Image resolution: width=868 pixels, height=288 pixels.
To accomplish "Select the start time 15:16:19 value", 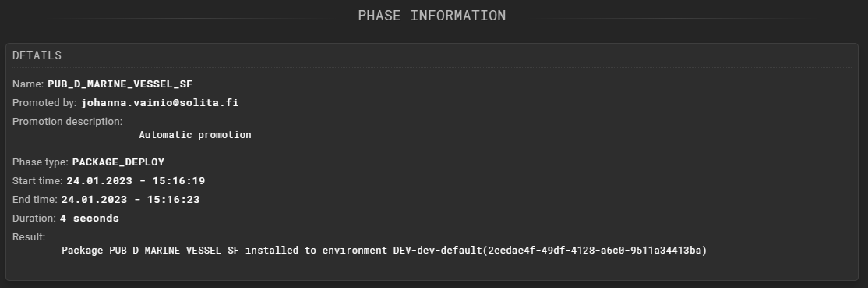I will (136, 181).
